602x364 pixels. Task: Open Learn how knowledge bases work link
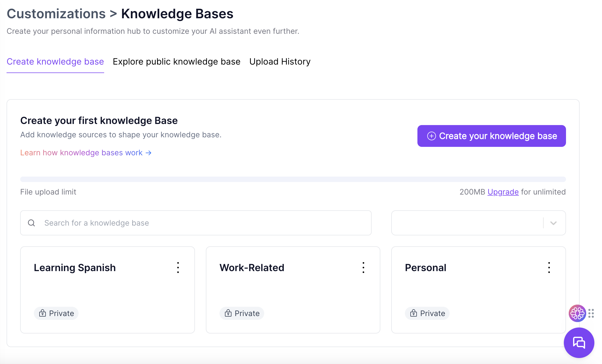[86, 153]
